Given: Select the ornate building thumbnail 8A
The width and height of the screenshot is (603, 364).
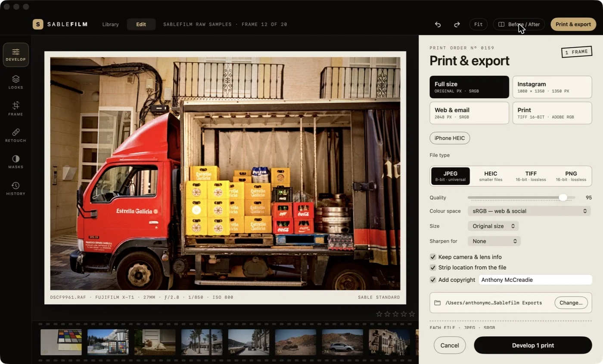Looking at the screenshot, I should [x=389, y=342].
